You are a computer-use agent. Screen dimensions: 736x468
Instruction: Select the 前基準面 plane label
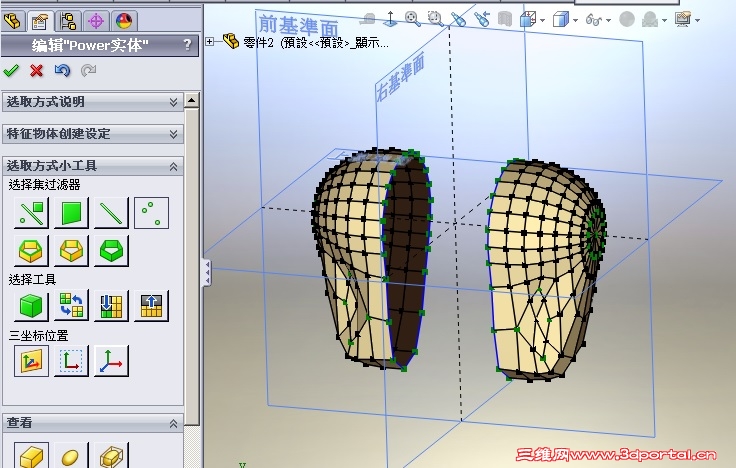[x=299, y=24]
